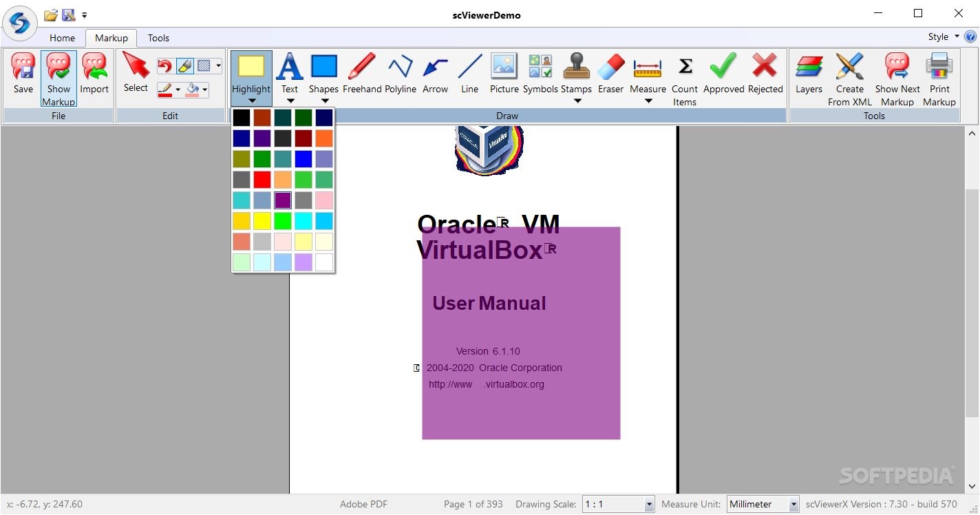
Task: Pick the pure red color swatch
Action: point(262,180)
